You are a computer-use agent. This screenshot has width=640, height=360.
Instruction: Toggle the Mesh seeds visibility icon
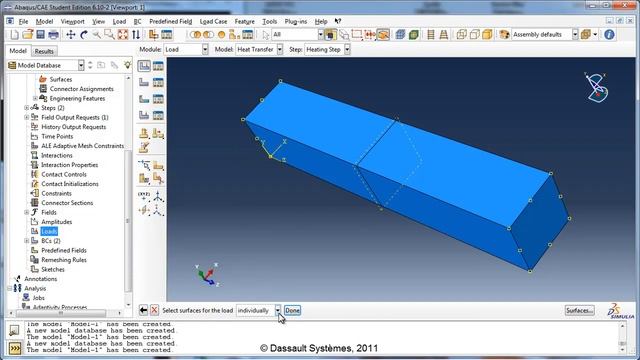click(x=400, y=35)
